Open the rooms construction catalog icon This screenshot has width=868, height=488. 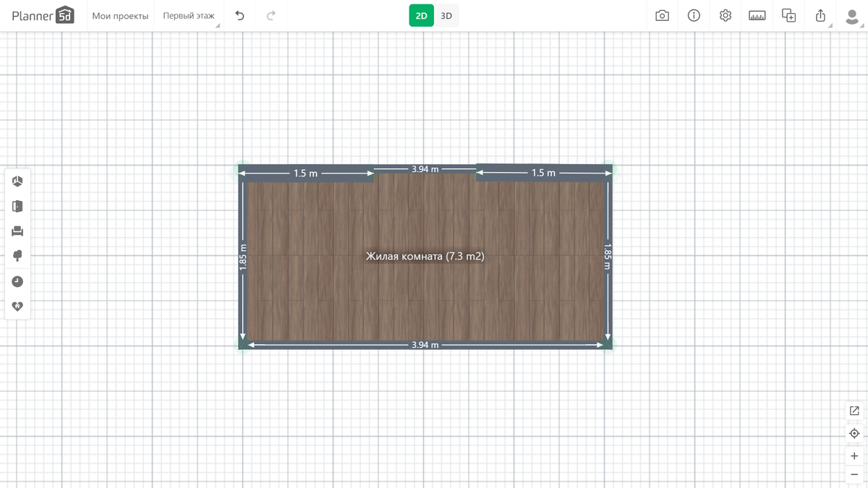coord(17,181)
